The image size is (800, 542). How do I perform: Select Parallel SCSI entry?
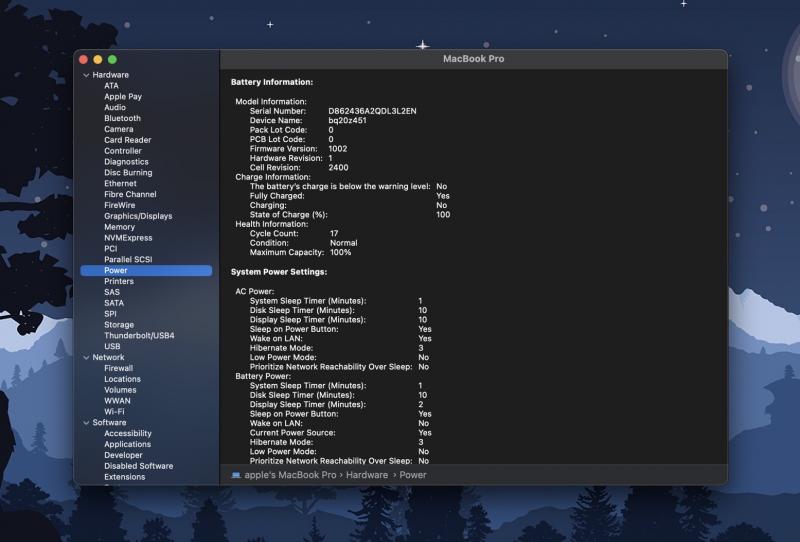click(128, 259)
